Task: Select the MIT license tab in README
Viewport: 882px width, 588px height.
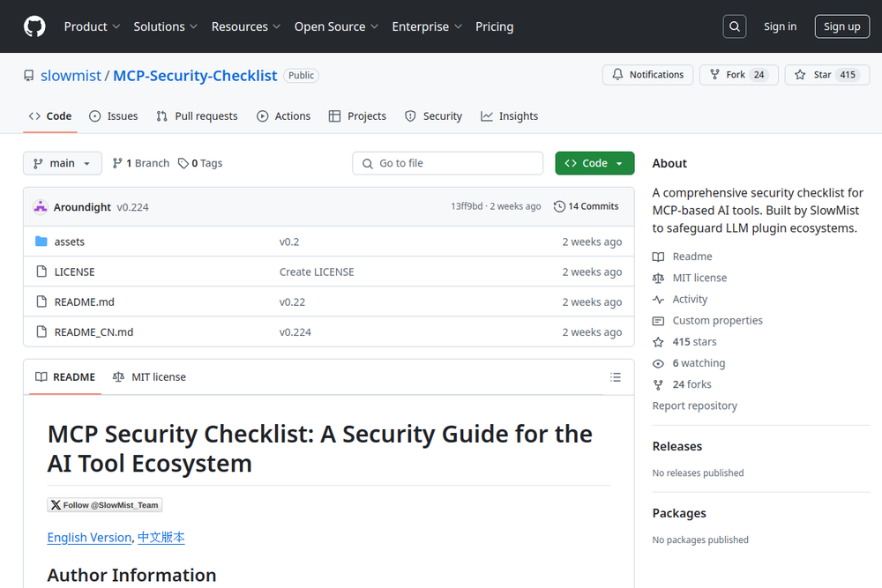Action: pos(149,377)
